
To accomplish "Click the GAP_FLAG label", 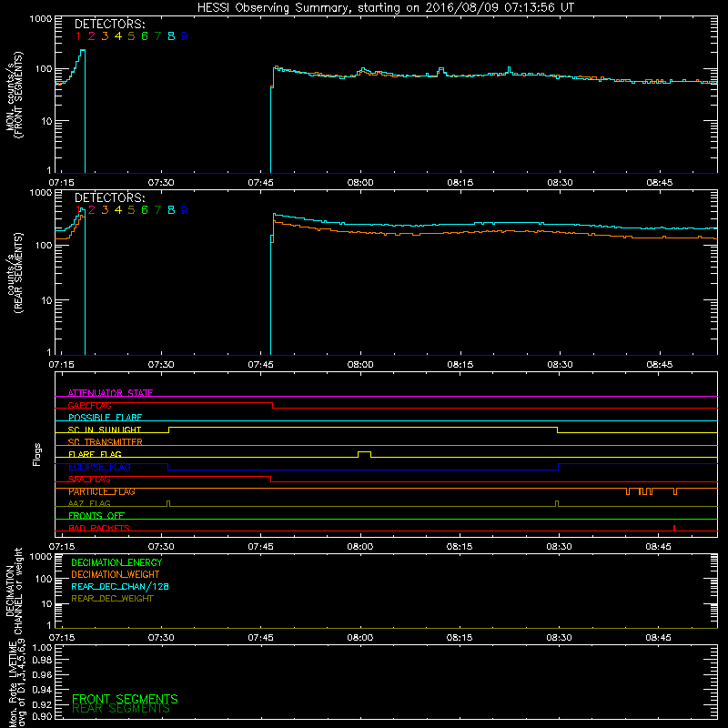I will 89,405.
